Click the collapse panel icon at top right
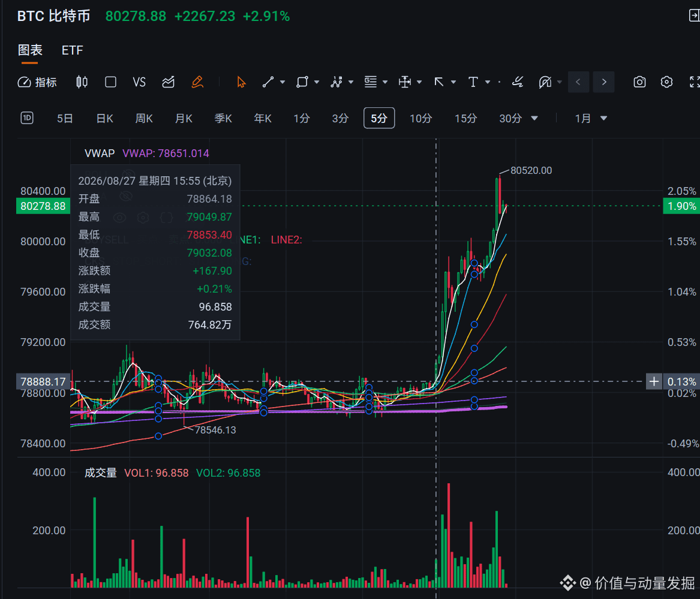 pyautogui.click(x=694, y=16)
